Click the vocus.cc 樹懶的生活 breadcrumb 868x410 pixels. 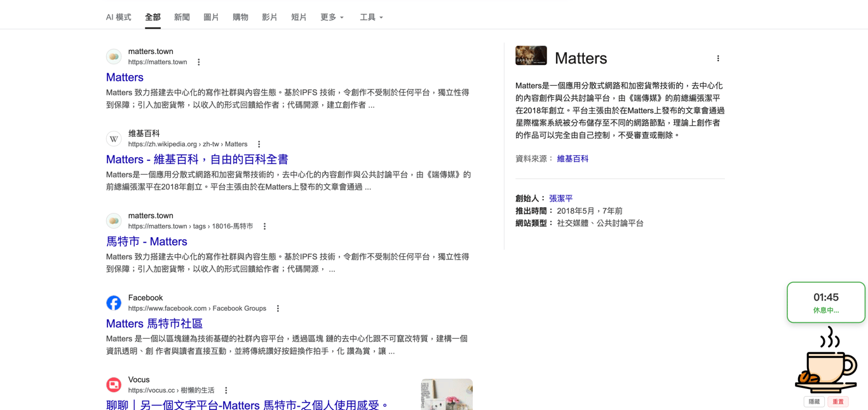click(x=171, y=390)
